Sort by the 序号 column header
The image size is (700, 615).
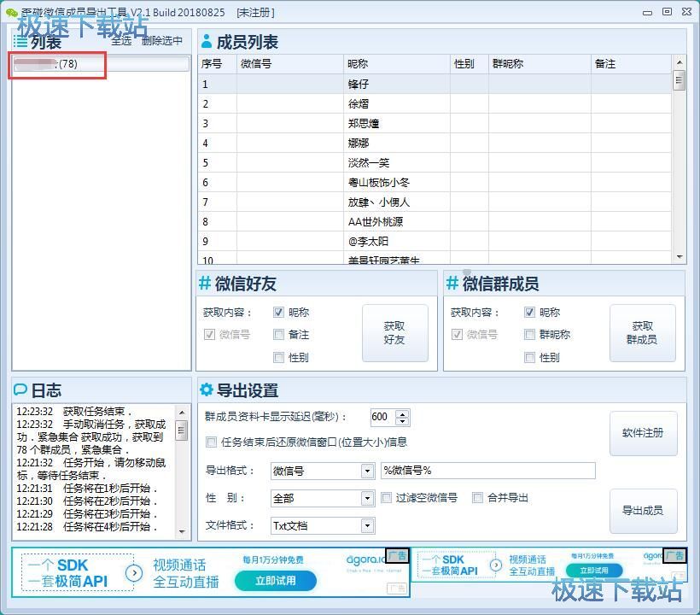point(218,64)
